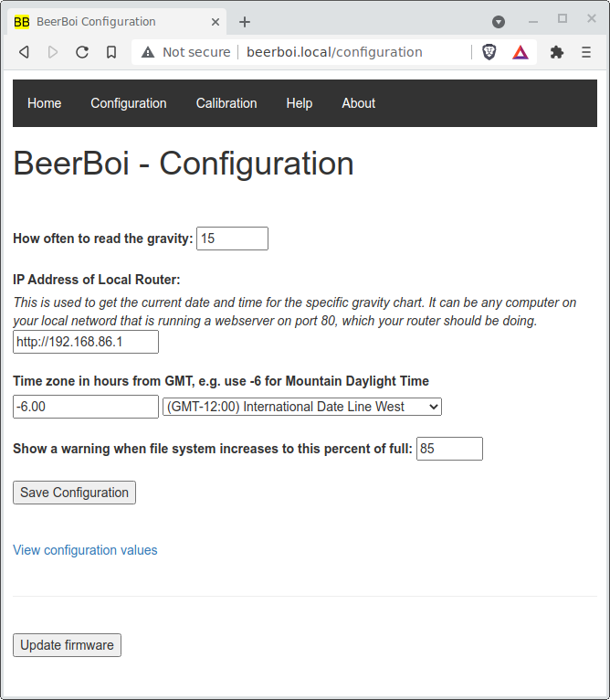Screen dimensions: 610x700
Task: Focus the gravity reading interval field
Action: coord(232,239)
